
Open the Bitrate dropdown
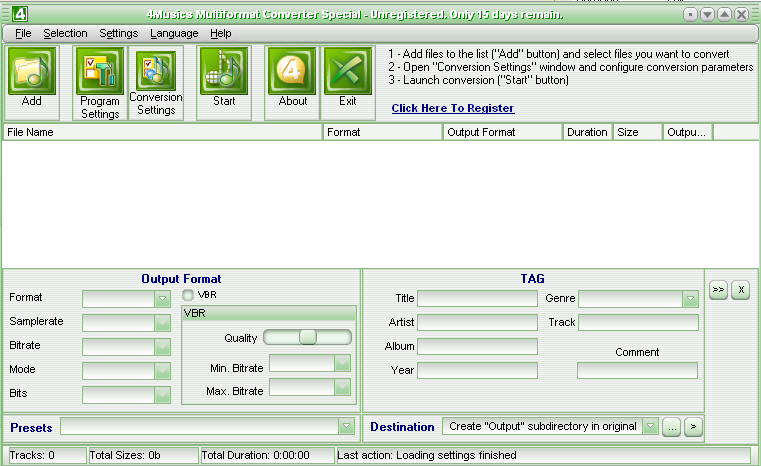(163, 347)
